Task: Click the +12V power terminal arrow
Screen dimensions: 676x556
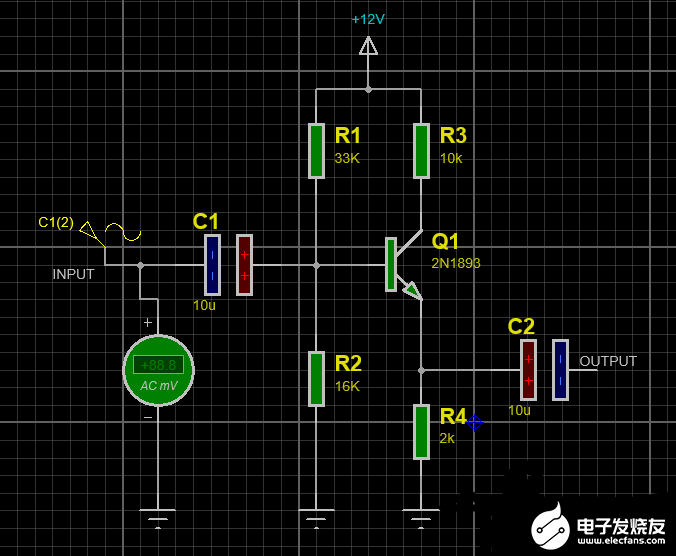Action: point(368,46)
